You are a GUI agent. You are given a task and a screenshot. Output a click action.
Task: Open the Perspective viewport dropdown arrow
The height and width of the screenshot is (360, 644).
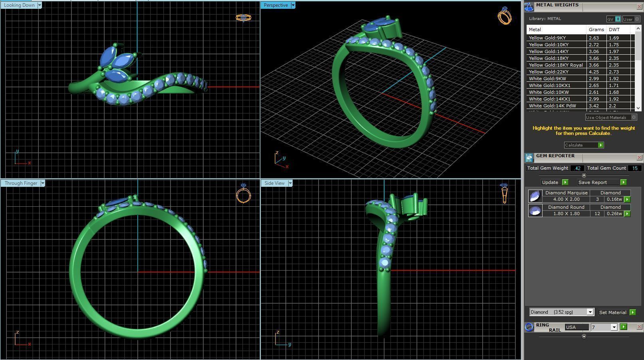click(x=293, y=5)
